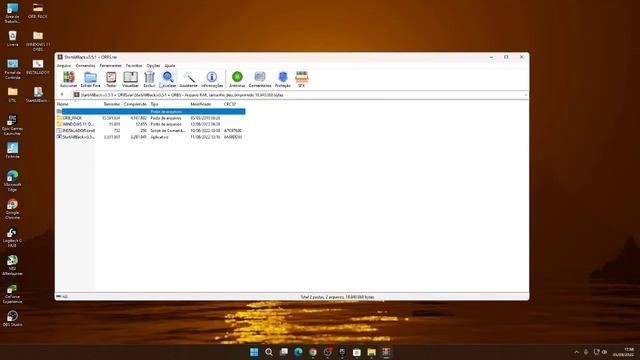Viewport: 640px width, 360px height.
Task: Click the Antivírus green icon
Action: pos(237,79)
